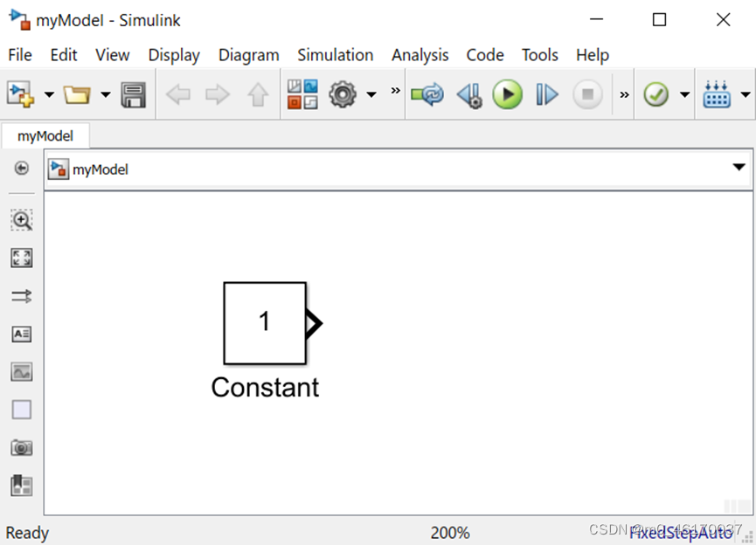The width and height of the screenshot is (756, 545).
Task: Open the Analysis menu
Action: click(420, 55)
